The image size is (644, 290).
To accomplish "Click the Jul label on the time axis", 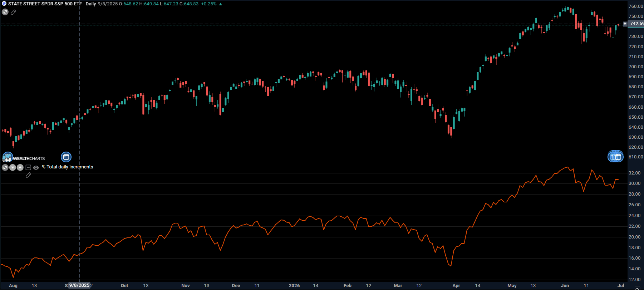I will [x=621, y=286].
